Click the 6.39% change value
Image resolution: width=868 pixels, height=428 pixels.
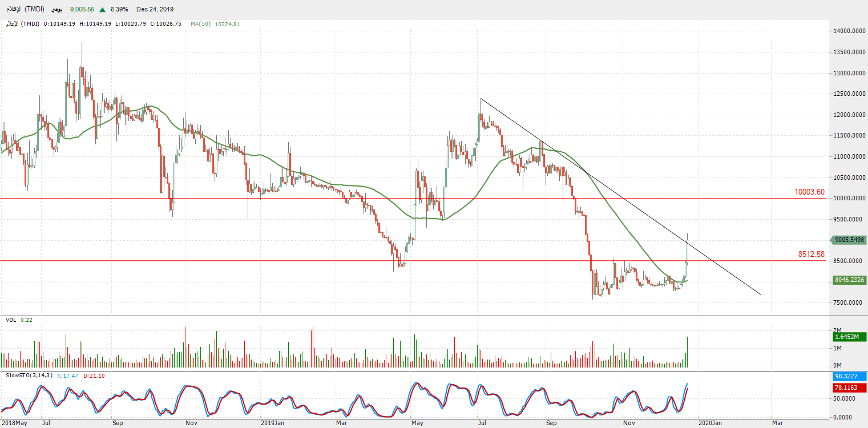[119, 10]
